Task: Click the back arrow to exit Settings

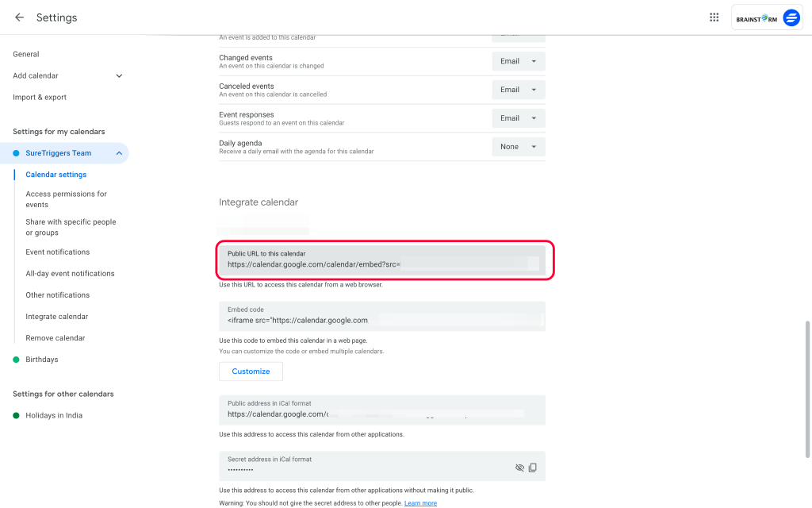Action: coord(19,17)
